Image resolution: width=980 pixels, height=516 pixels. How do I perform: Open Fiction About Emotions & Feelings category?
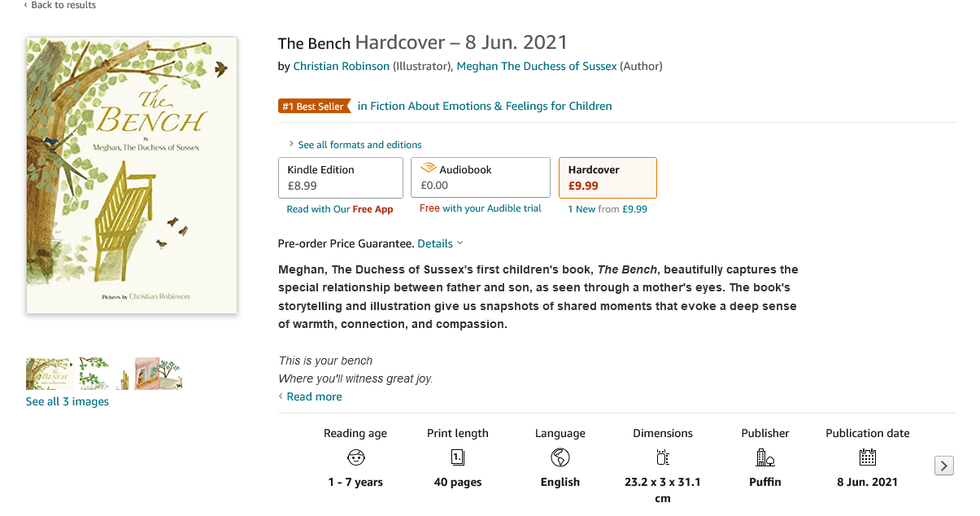485,106
